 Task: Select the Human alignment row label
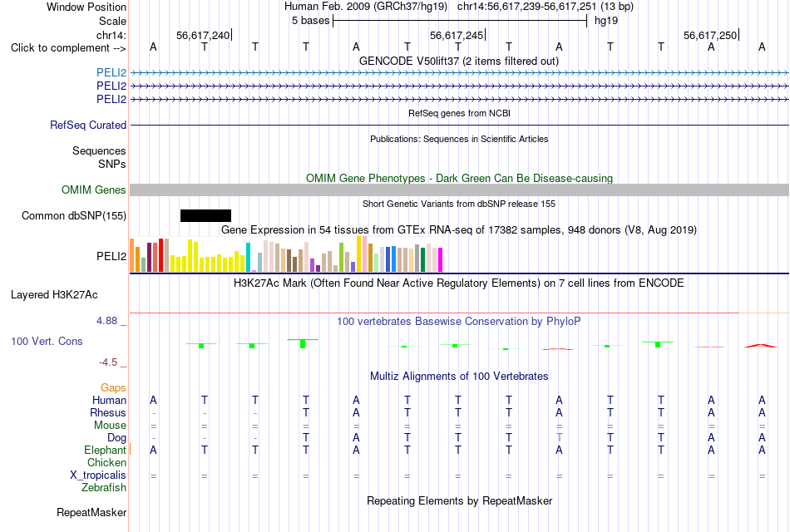click(109, 401)
